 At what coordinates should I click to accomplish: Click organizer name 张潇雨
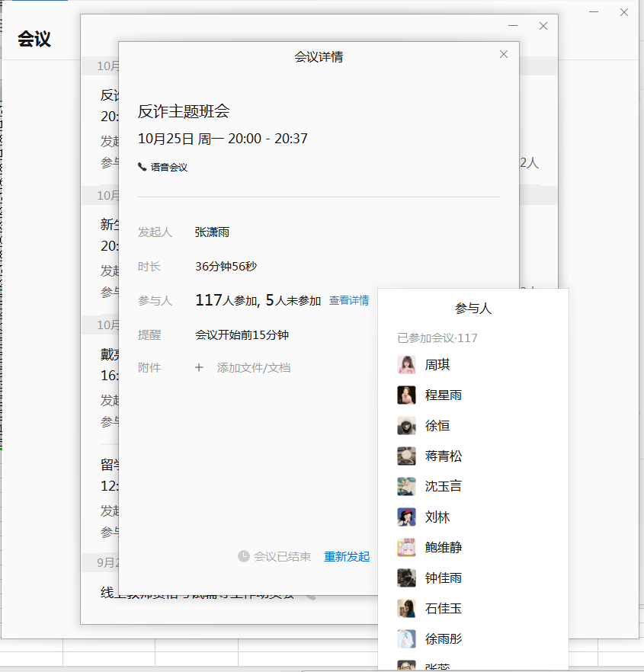[x=212, y=232]
